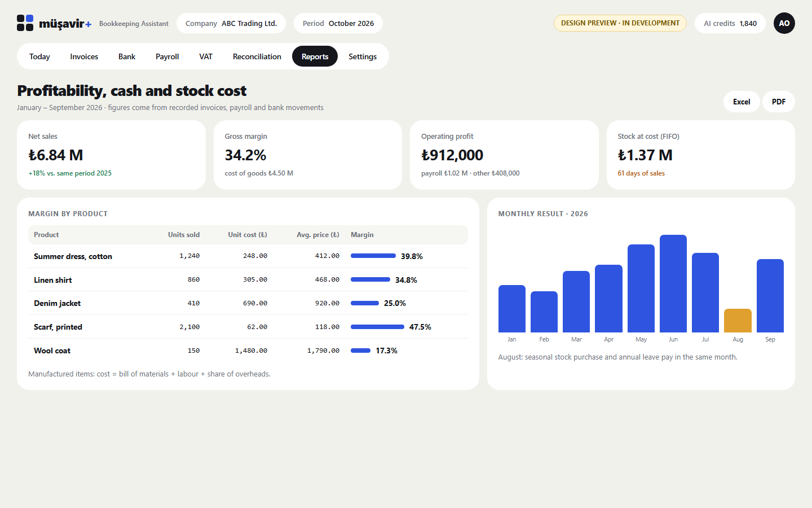Image resolution: width=812 pixels, height=508 pixels.
Task: Click the Monthly Result 2026 heading
Action: pos(543,214)
